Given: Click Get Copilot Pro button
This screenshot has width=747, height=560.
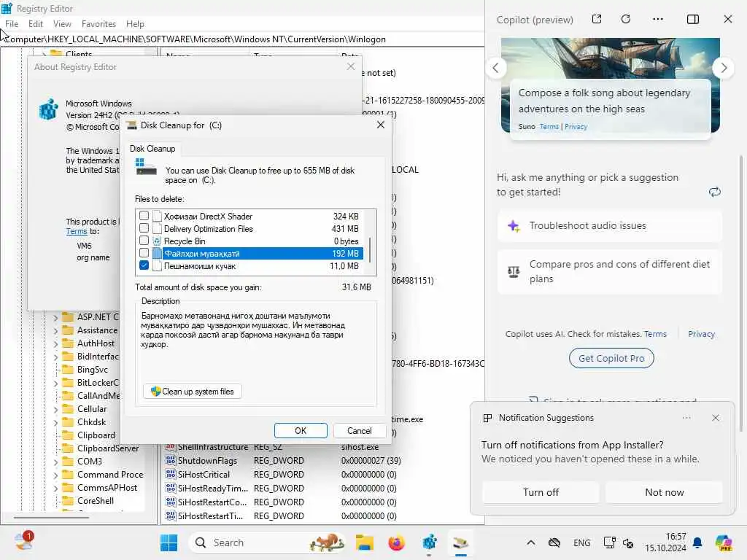Looking at the screenshot, I should [x=611, y=358].
